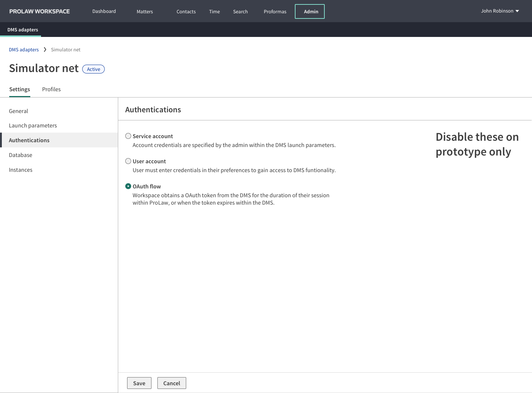Open the Admin section
Screen dimensions: 532x393
(310, 11)
